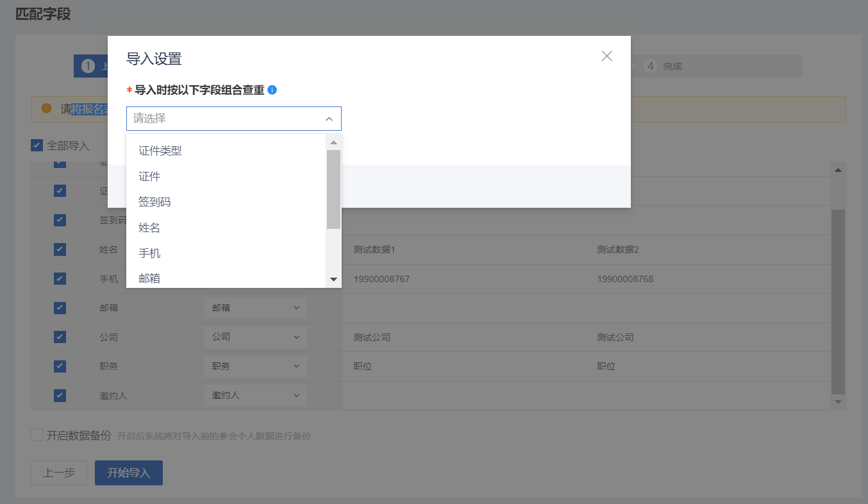
Task: Click the orange warning icon in the notice bar
Action: [x=46, y=108]
